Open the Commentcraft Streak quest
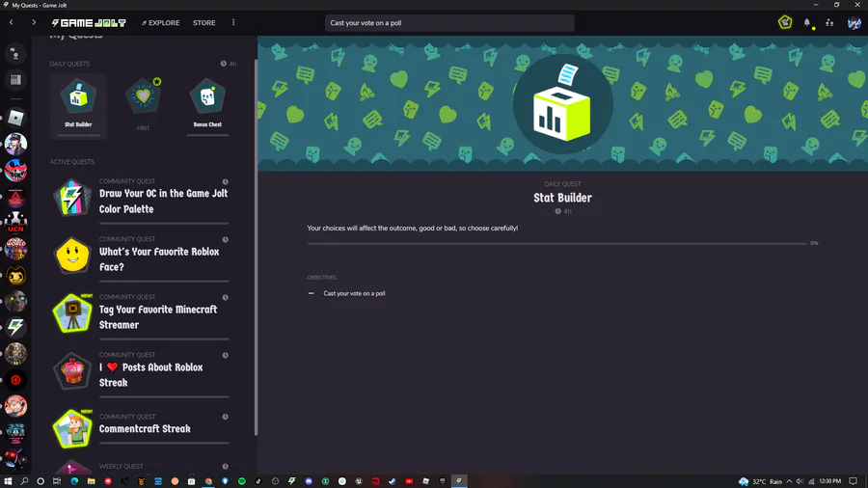This screenshot has width=868, height=488. coord(141,428)
